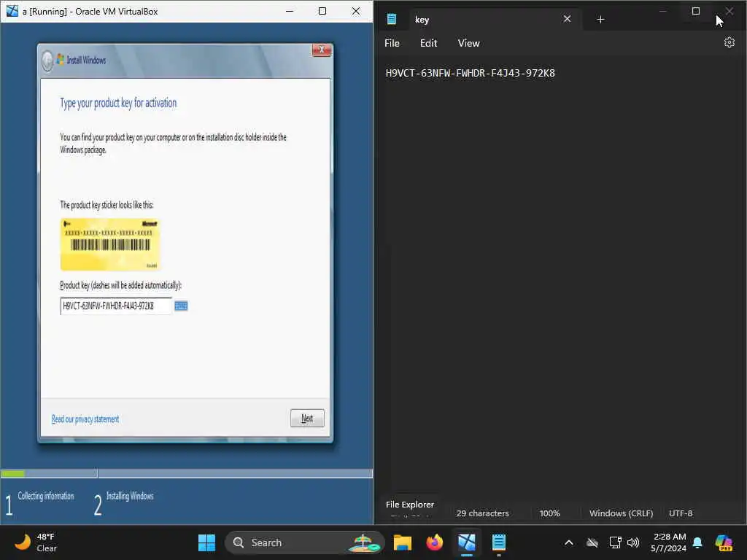Minimize the VirtualBox window

(289, 11)
